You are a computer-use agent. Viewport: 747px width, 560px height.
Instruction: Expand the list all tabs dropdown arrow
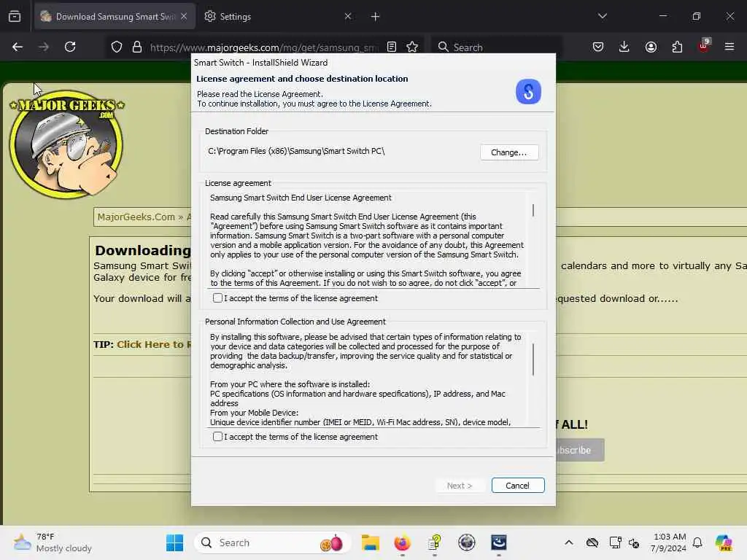click(603, 16)
